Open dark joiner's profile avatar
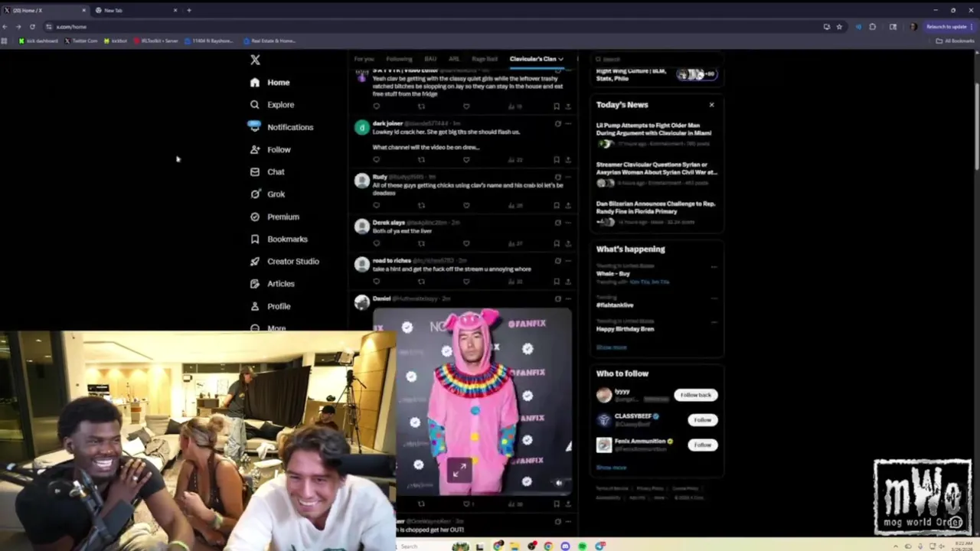The height and width of the screenshot is (551, 980). click(361, 128)
